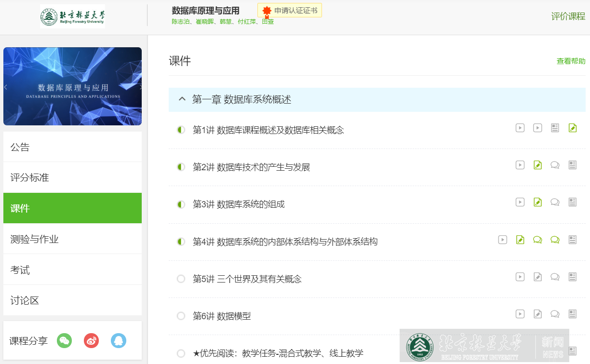The image size is (590, 364).
Task: Click the 申请认证证书 button
Action: pos(290,11)
